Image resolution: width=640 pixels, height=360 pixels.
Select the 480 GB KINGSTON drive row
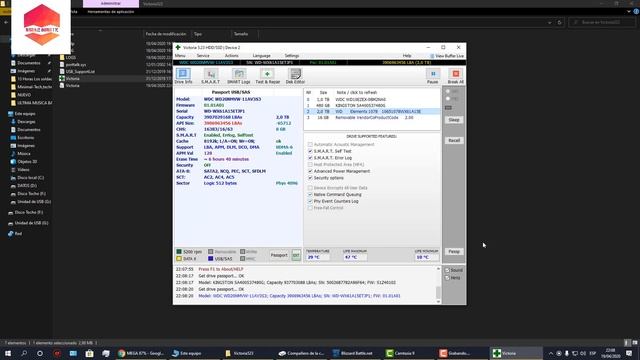click(x=372, y=105)
